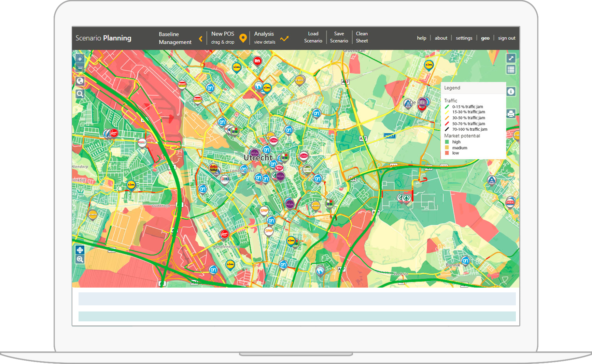Select the Aldi marker on the east edge

coord(491,180)
